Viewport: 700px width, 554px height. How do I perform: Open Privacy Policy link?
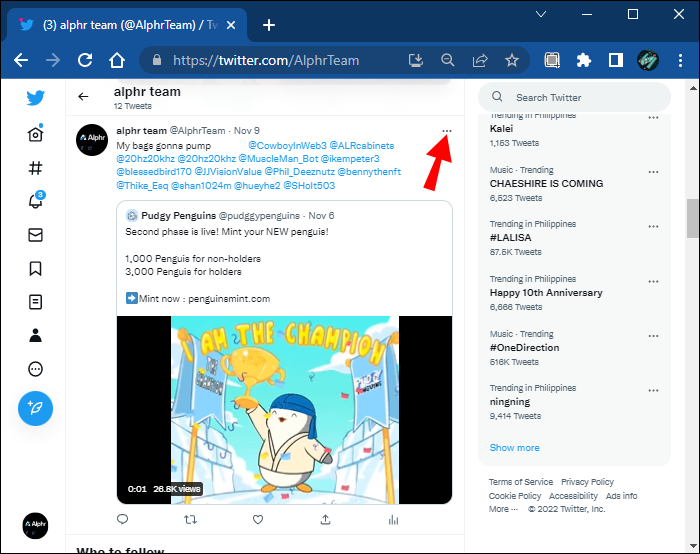pyautogui.click(x=587, y=482)
